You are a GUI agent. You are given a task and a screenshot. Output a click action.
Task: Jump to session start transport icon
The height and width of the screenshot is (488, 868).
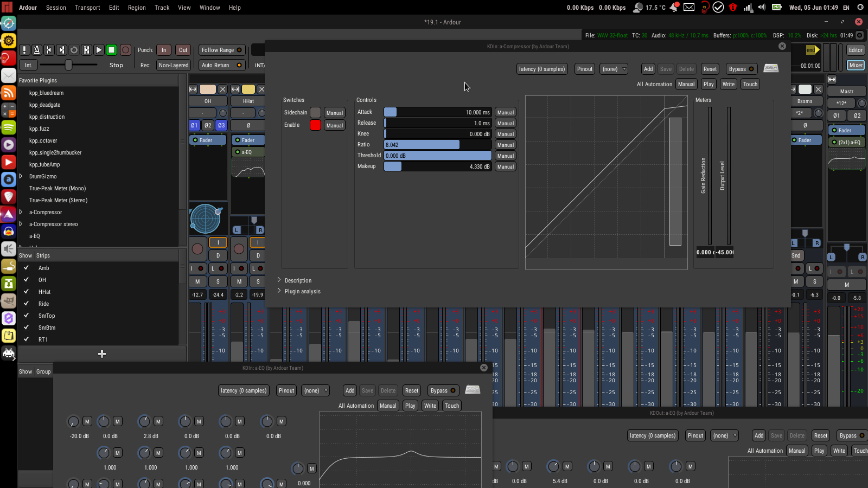[x=49, y=50]
